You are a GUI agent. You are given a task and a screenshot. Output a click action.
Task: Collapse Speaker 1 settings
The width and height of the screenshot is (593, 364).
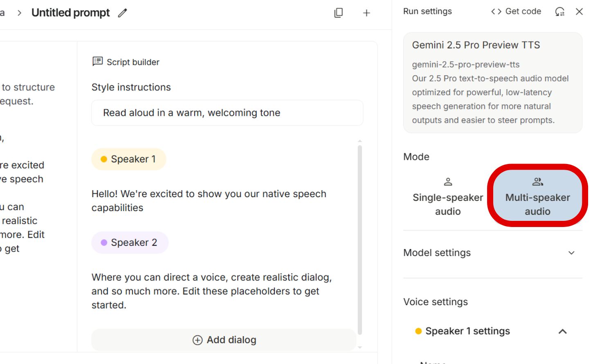point(562,331)
